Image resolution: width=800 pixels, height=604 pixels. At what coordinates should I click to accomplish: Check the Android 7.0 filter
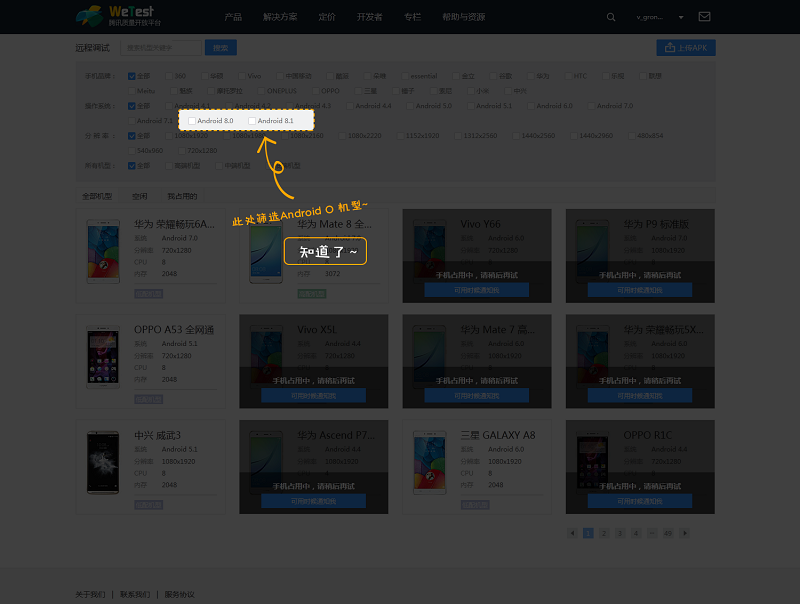tap(591, 106)
